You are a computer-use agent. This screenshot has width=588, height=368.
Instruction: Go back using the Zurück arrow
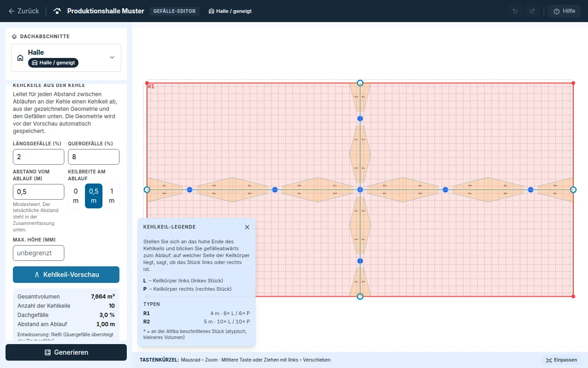pos(23,11)
